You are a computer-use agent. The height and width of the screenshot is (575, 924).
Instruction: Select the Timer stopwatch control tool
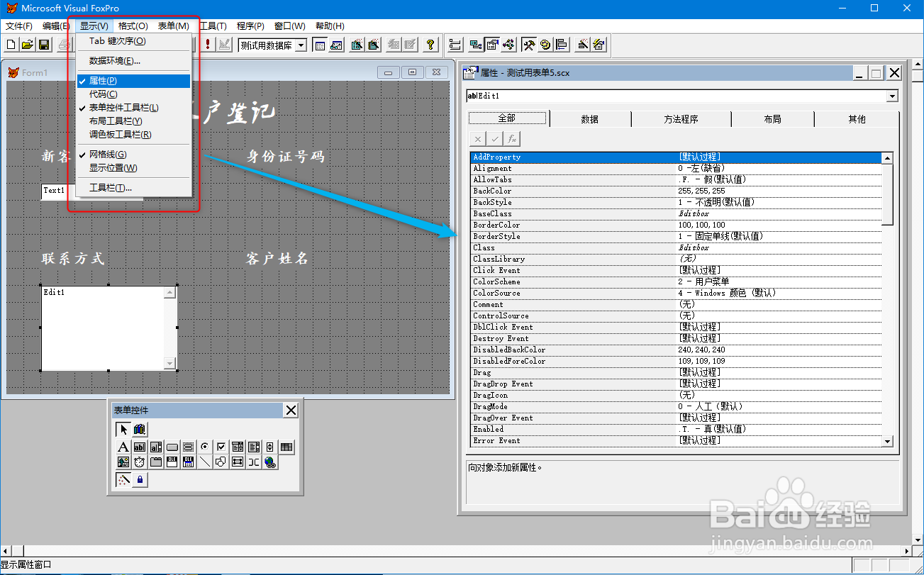coord(140,462)
